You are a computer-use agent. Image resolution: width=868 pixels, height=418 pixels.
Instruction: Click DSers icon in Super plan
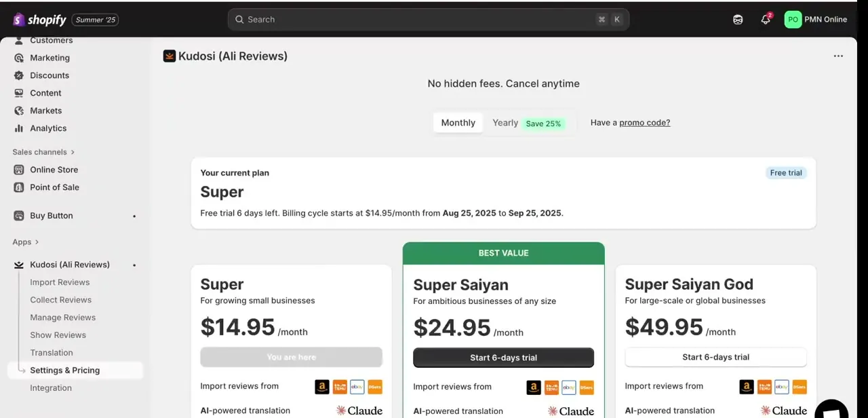pos(375,387)
